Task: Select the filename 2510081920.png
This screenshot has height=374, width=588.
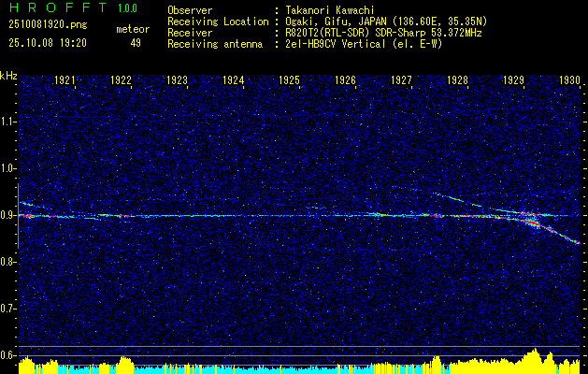Action: tap(48, 25)
